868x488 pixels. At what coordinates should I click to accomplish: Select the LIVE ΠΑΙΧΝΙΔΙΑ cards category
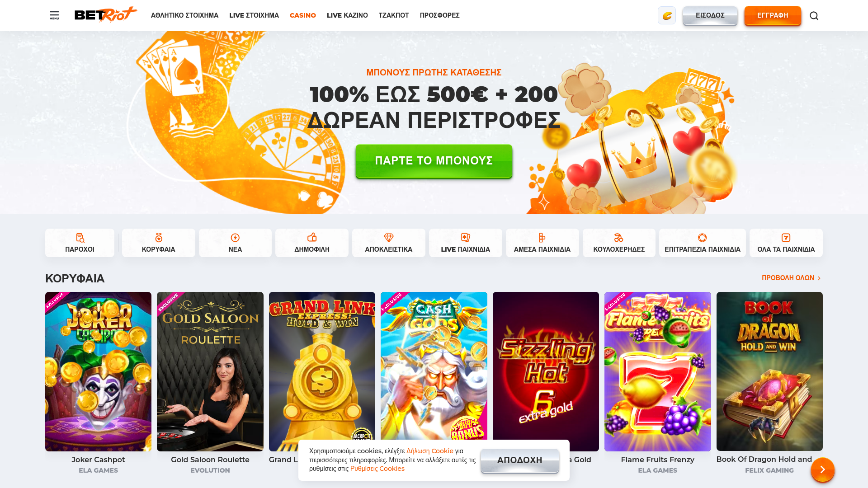point(466,243)
